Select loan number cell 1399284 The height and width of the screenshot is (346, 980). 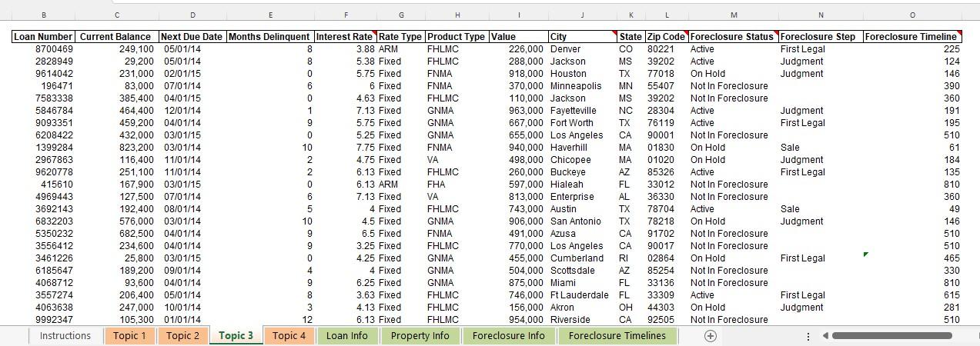click(43, 148)
